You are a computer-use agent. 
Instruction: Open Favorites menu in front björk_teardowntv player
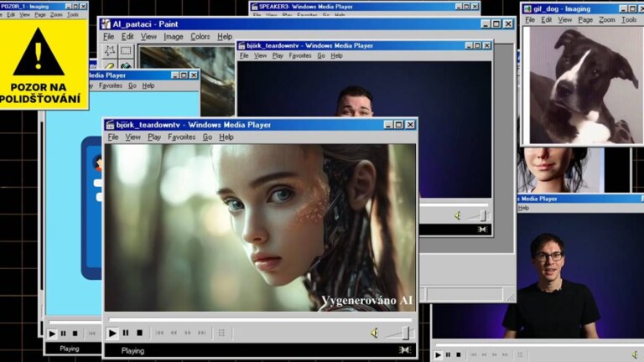(181, 137)
